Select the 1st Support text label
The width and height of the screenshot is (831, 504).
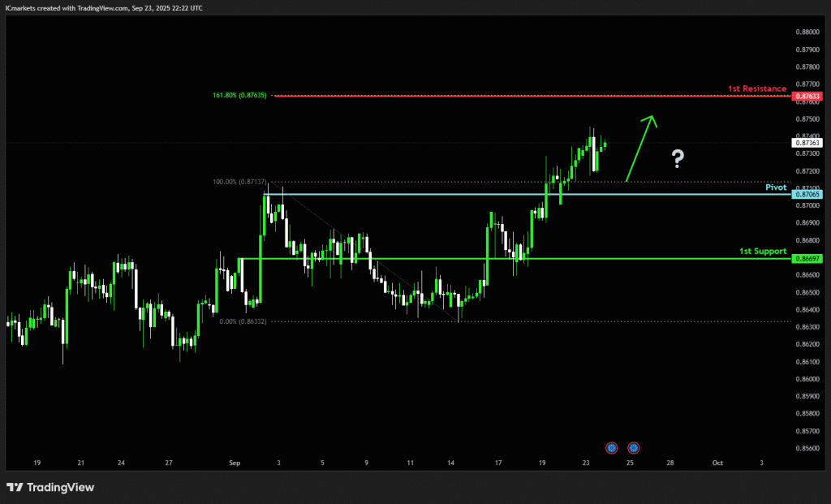point(762,251)
